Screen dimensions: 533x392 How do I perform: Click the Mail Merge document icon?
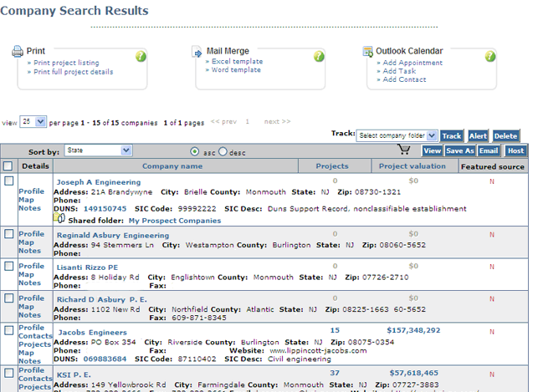[x=197, y=52]
